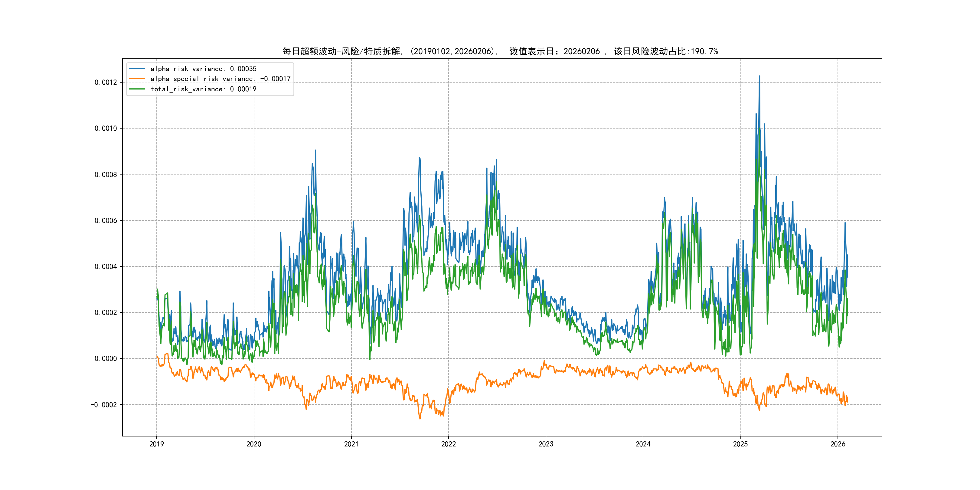Click the green total_risk_variance legend line sample
980x490 pixels.
click(x=137, y=89)
